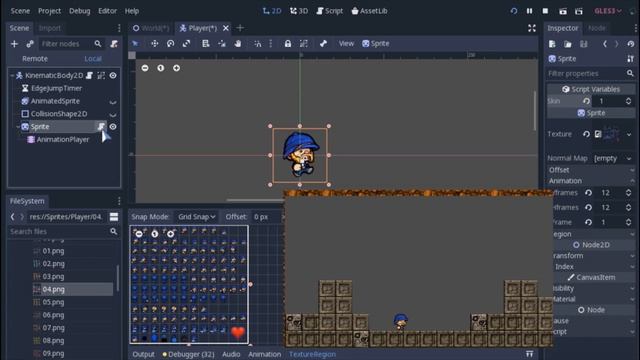Toggle distraction-free fullscreen mode
The height and width of the screenshot is (360, 640).
point(532,28)
